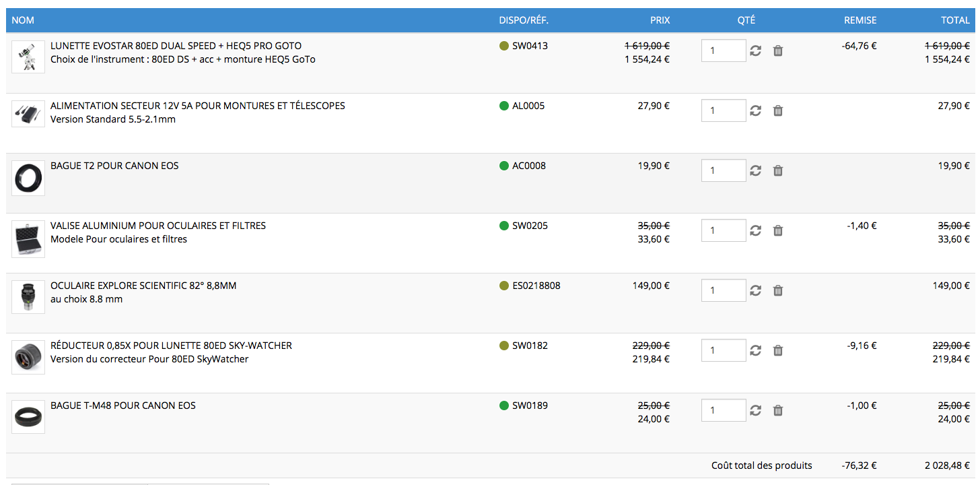Update quantity for Valise Aluminium
Viewport: 980px width, 485px height.
click(755, 230)
